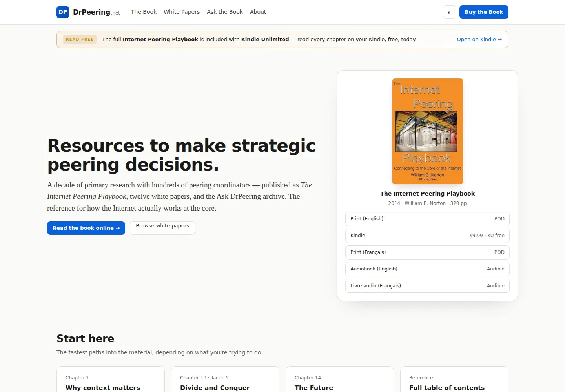The width and height of the screenshot is (565, 392).
Task: Open the Chapter 14 The Future card
Action: click(340, 379)
